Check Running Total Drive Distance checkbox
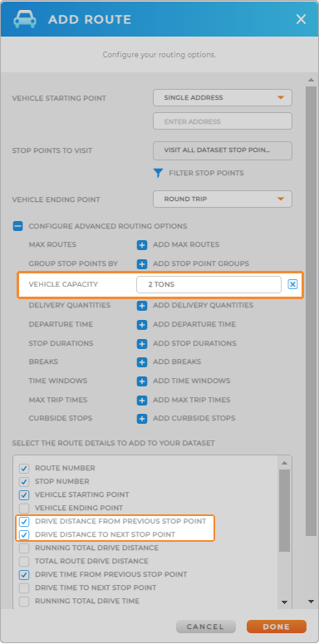 pos(24,548)
